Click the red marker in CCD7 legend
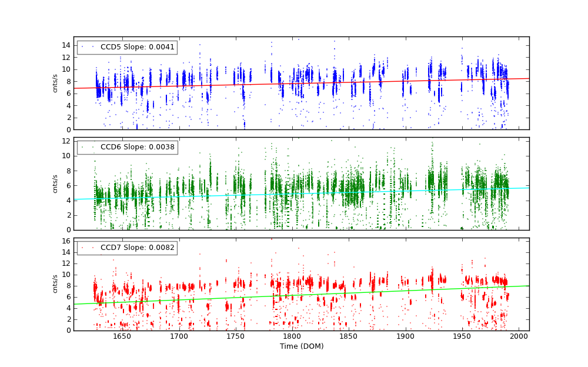Screen dimensions: 588x367 87,248
